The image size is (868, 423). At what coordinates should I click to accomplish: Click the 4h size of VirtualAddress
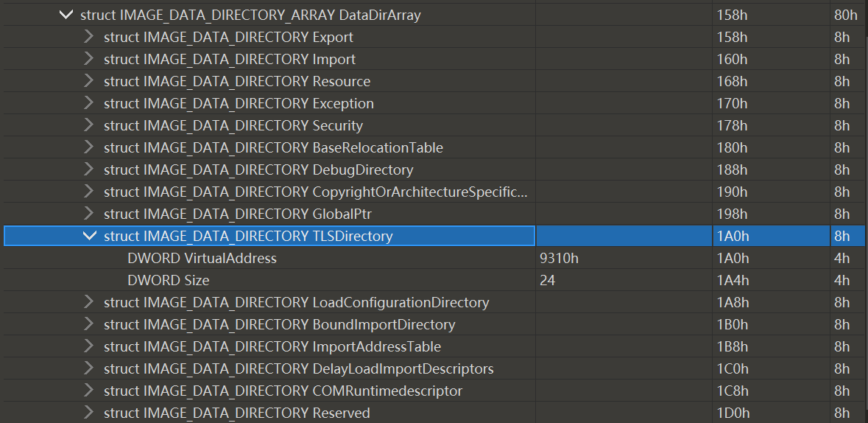tap(841, 259)
